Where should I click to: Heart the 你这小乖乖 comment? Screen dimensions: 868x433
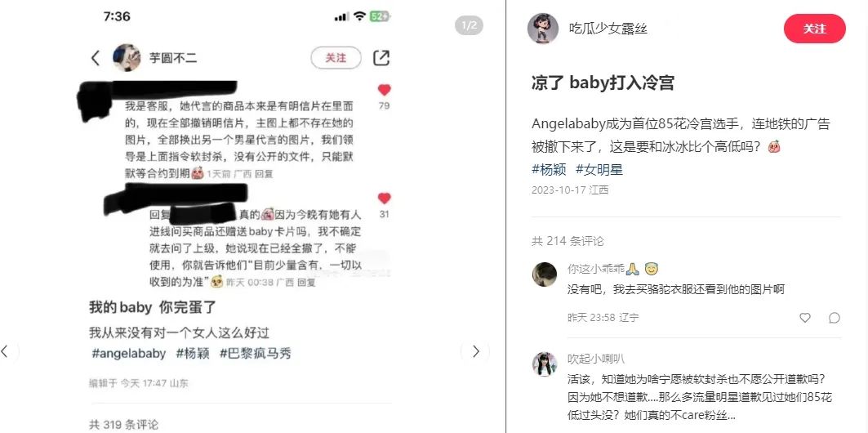click(x=805, y=318)
